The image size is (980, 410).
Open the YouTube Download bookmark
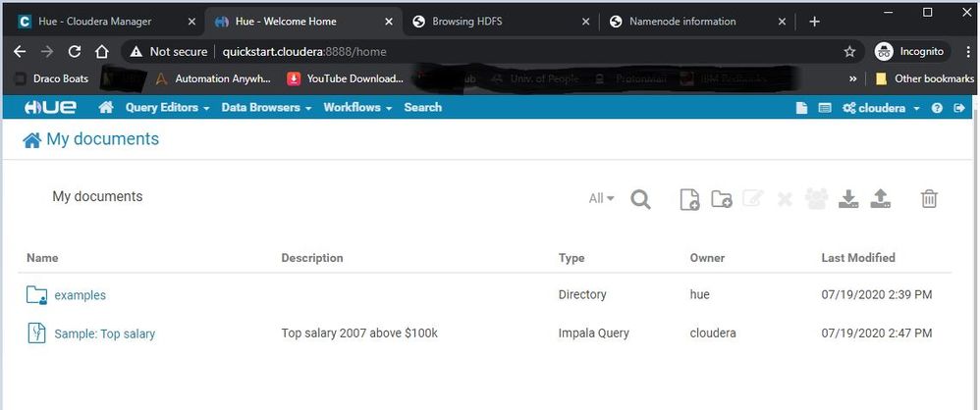[x=345, y=79]
